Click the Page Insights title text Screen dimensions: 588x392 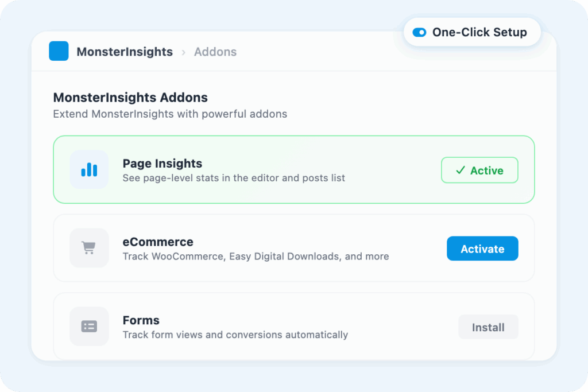163,164
